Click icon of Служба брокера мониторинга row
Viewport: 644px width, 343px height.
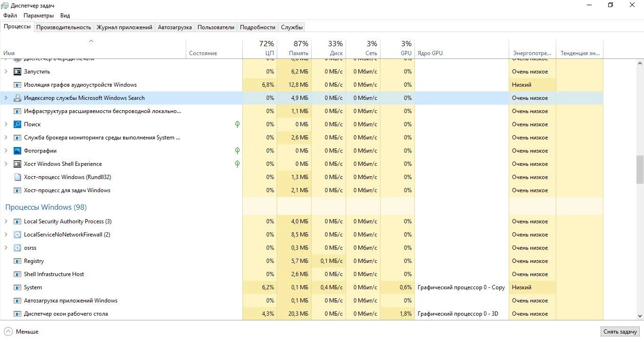click(x=17, y=138)
